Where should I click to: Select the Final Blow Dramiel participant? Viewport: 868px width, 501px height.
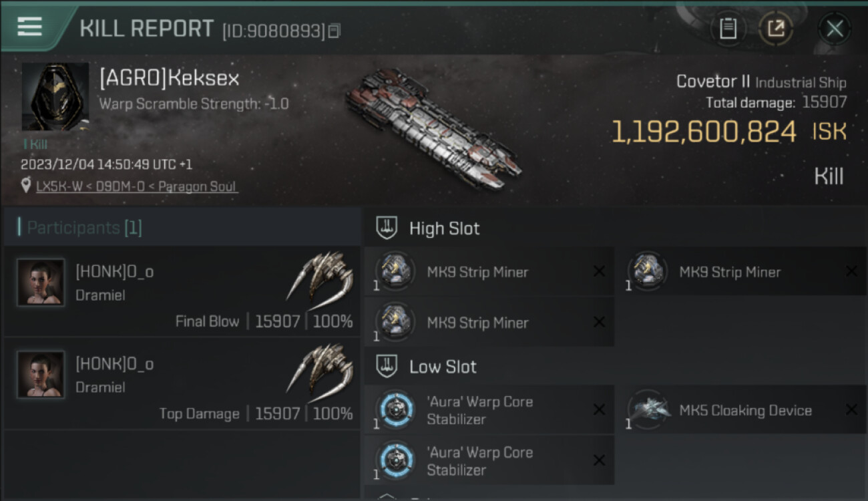pos(182,291)
